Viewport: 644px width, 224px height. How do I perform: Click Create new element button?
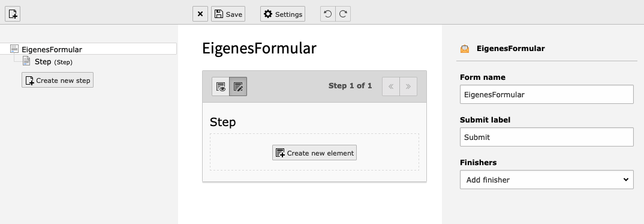(314, 153)
